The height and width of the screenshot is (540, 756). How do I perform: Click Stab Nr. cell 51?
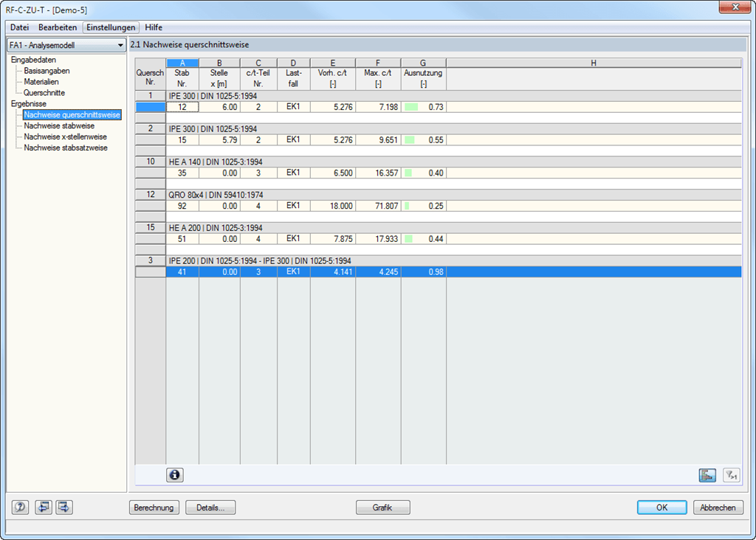click(182, 239)
